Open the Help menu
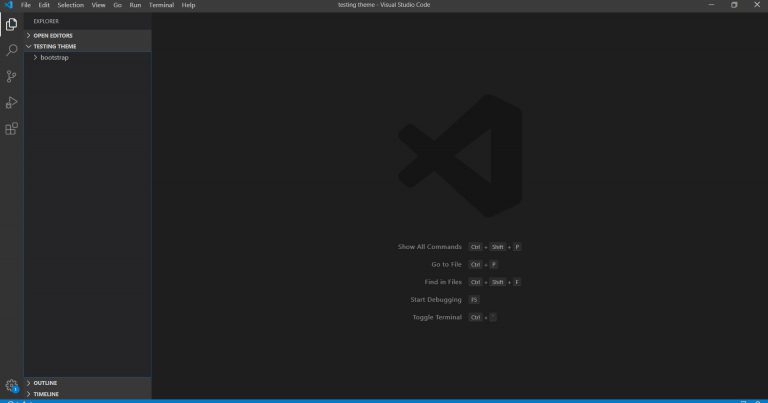Image resolution: width=768 pixels, height=403 pixels. pos(188,5)
